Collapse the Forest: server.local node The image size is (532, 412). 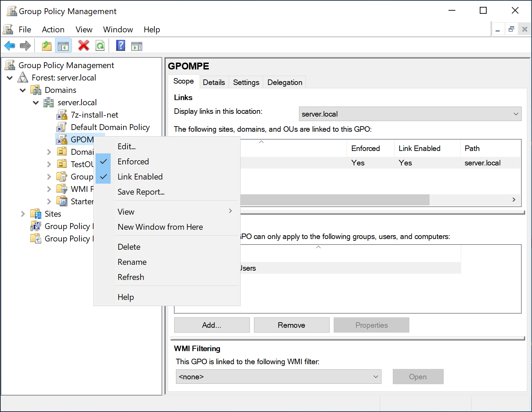(10, 78)
